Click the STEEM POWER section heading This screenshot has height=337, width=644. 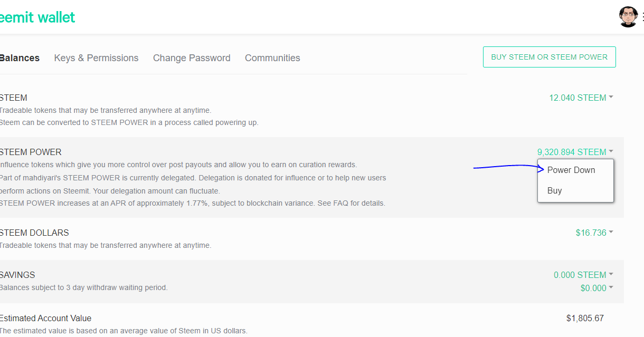31,152
